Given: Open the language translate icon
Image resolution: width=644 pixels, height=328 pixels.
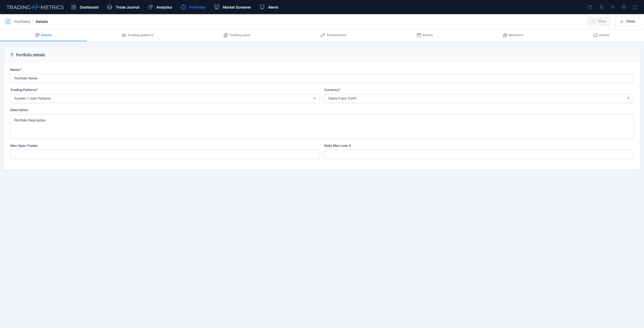Looking at the screenshot, I should point(602,7).
